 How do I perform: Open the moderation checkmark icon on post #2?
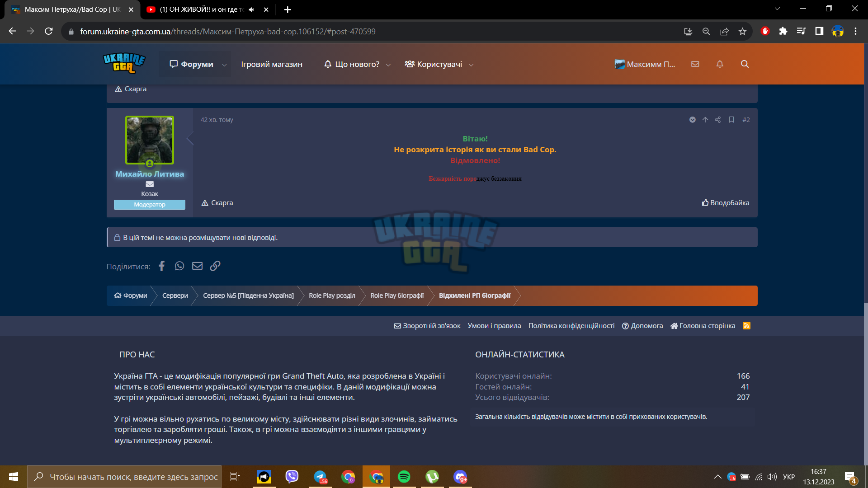(x=692, y=120)
